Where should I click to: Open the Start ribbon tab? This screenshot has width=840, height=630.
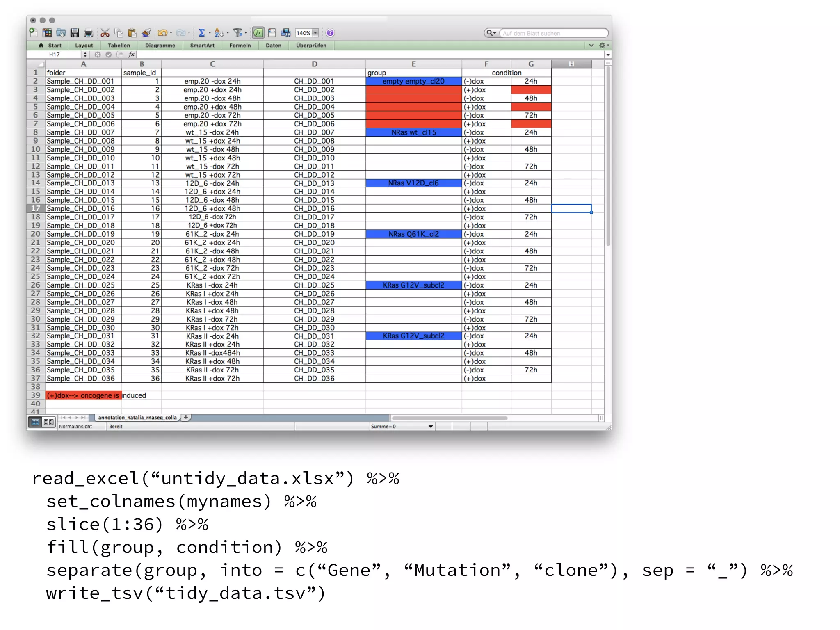point(50,46)
